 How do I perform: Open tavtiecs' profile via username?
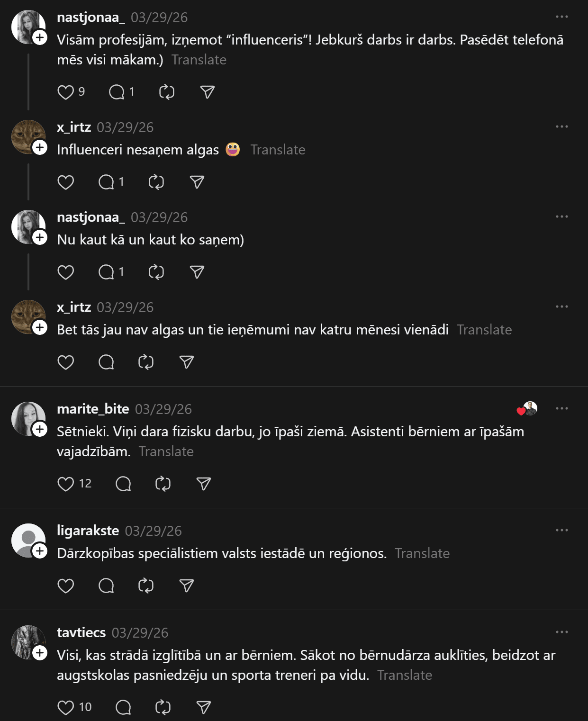(x=81, y=632)
